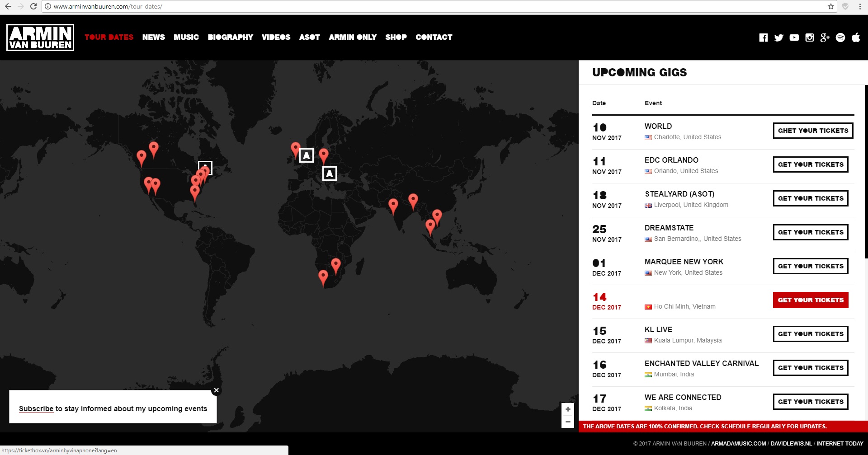Open the YouTube channel icon
Viewport: 868px width, 455px height.
[x=794, y=38]
